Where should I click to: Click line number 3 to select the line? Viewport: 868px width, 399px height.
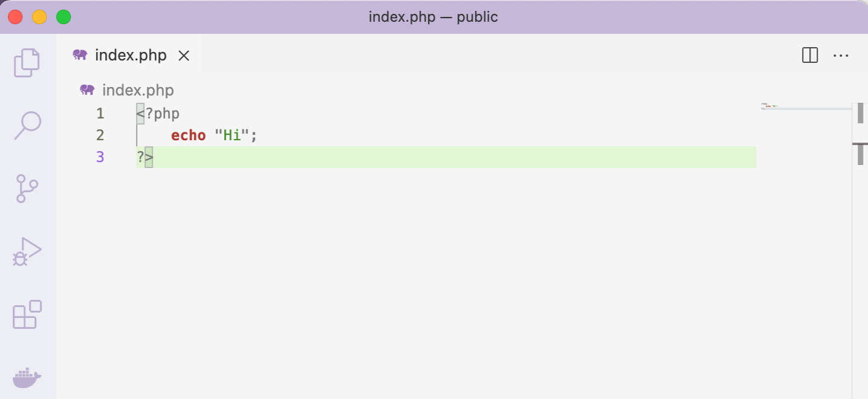[x=100, y=157]
